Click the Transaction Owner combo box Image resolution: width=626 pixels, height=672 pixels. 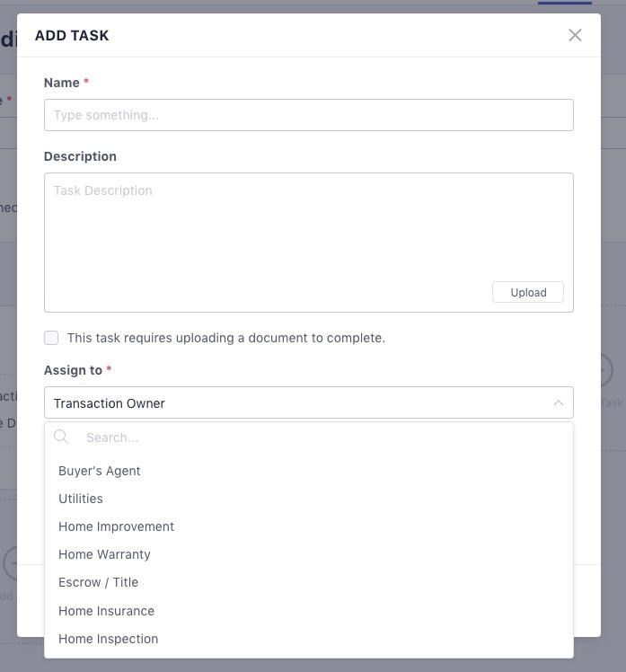point(308,402)
